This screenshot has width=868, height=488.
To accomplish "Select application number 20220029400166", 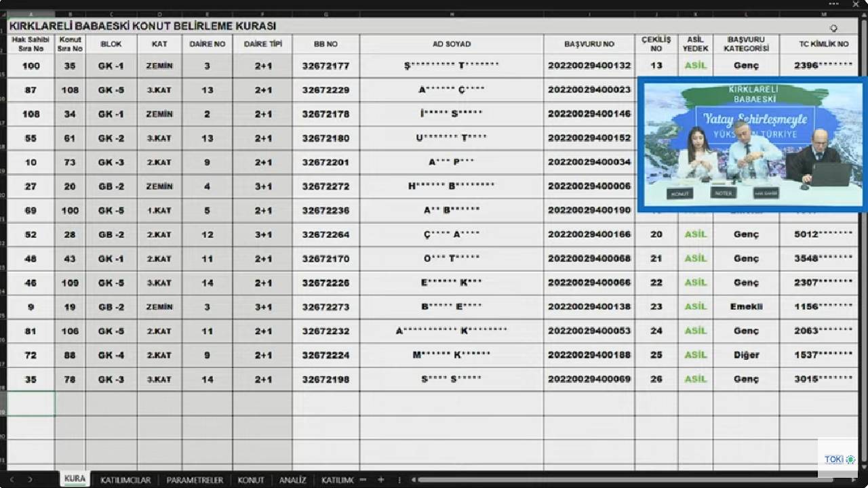I will point(589,235).
